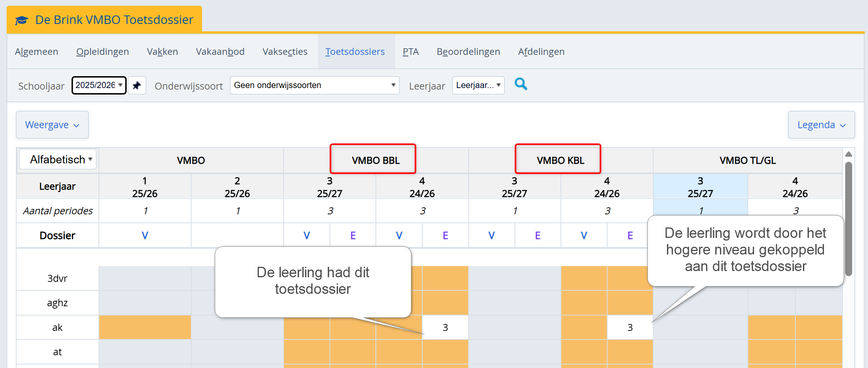Click the highlighted leerjaar 3 25/27 under VMBO TL/GL
This screenshot has width=868, height=368.
(x=700, y=187)
